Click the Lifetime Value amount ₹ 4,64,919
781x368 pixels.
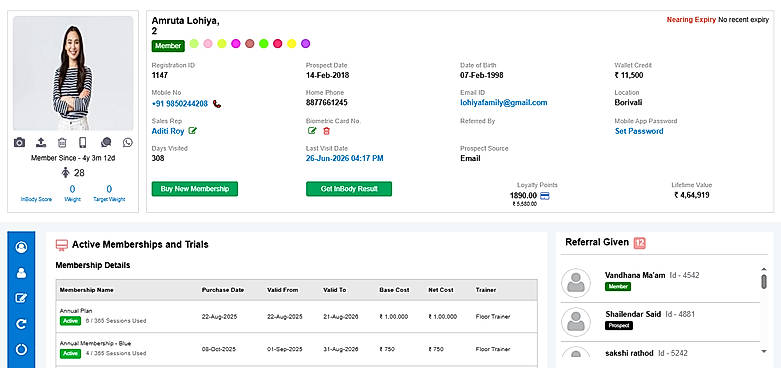click(692, 195)
